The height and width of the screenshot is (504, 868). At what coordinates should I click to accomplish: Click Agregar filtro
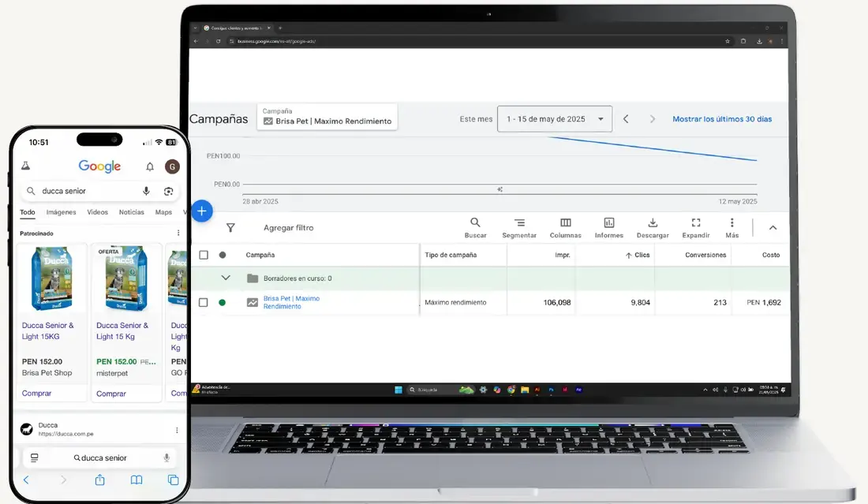pos(288,227)
